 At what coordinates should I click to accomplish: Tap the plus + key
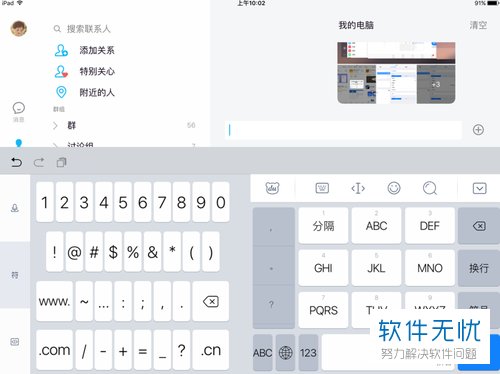(x=123, y=350)
